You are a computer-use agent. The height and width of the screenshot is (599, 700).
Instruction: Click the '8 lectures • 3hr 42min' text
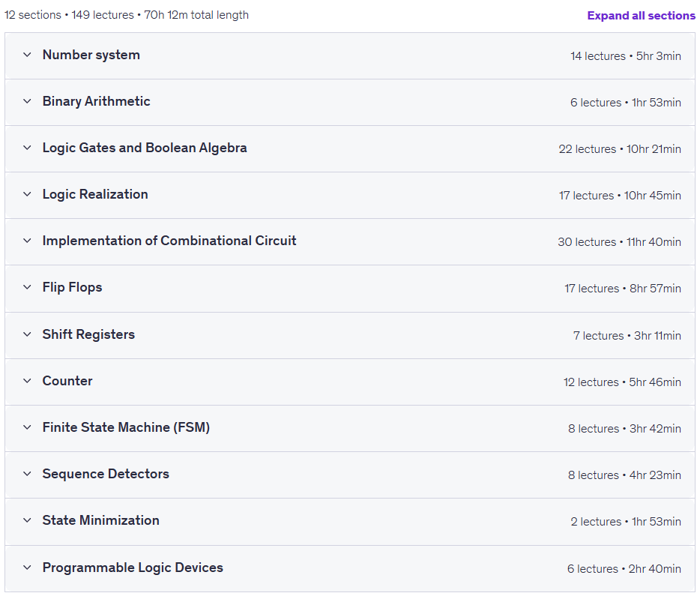pyautogui.click(x=624, y=429)
